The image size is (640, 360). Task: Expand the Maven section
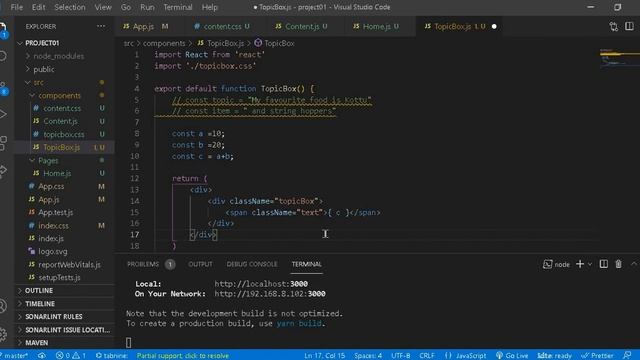pyautogui.click(x=64, y=343)
